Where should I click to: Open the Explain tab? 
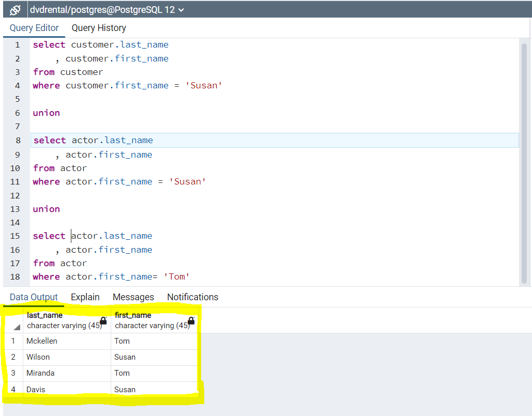click(x=85, y=297)
